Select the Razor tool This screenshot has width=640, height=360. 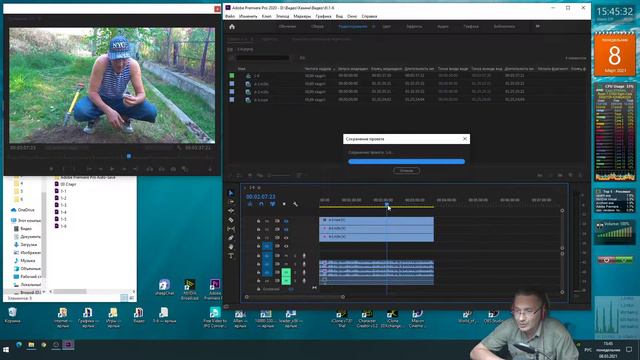231,220
